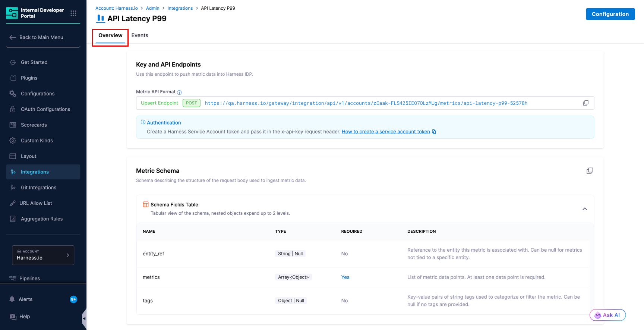Click the Plugins icon in sidebar
The image size is (644, 330).
tap(13, 78)
